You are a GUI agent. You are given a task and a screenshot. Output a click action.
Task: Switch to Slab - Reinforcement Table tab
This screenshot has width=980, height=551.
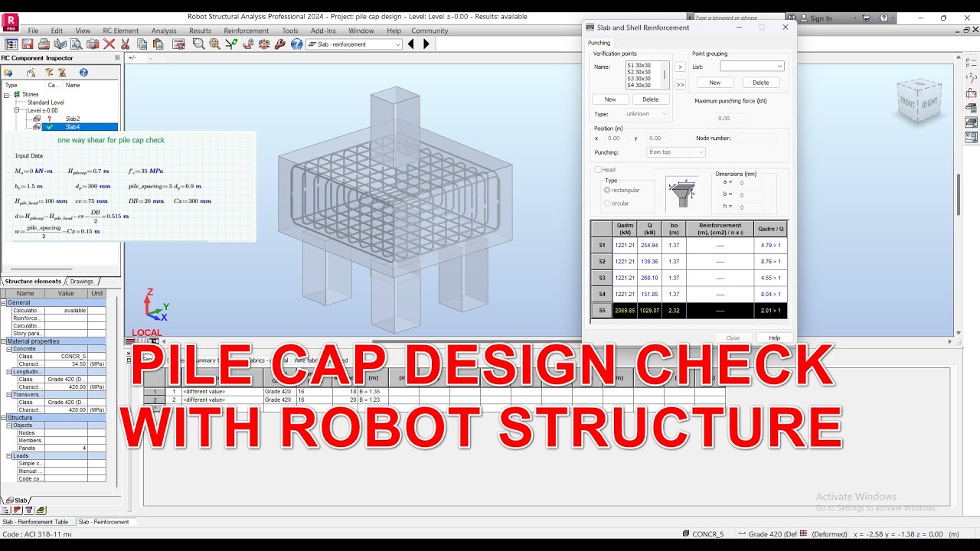tap(35, 522)
